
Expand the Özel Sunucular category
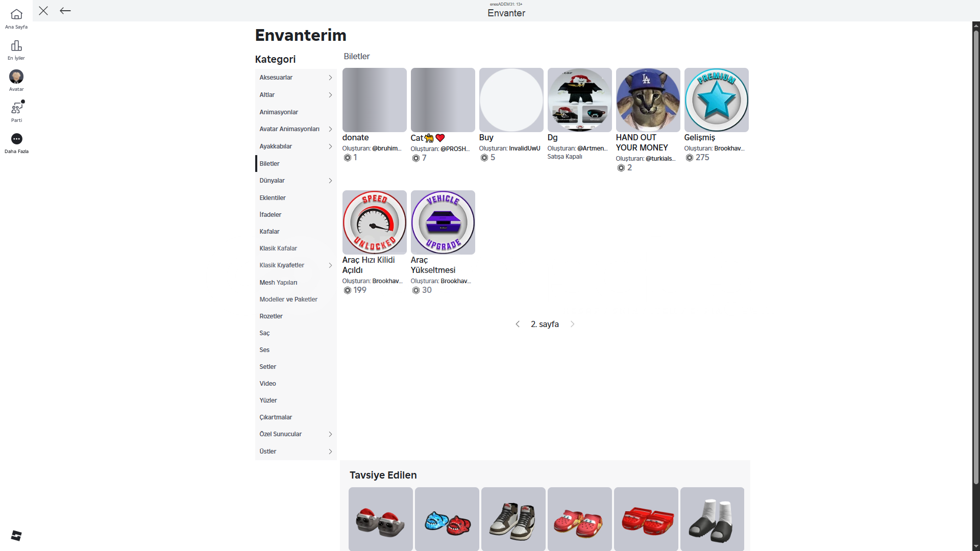point(296,434)
